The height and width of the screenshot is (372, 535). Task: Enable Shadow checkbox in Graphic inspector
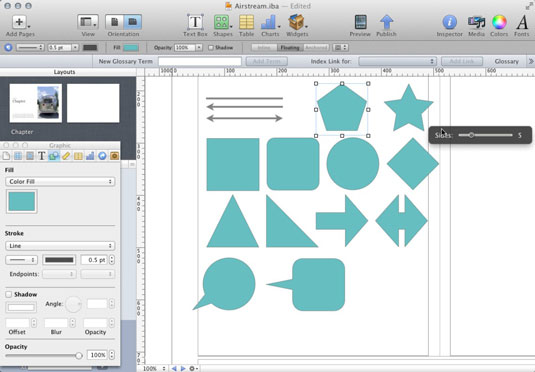9,294
